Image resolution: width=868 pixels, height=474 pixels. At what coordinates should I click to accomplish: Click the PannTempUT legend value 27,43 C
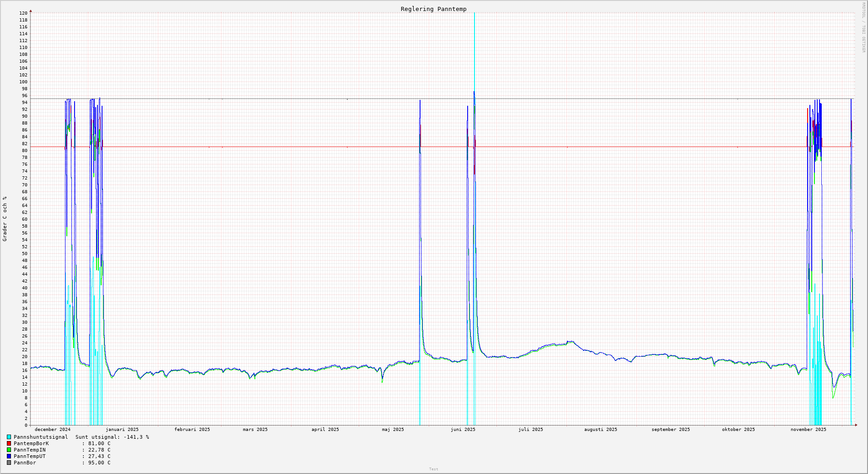(x=99, y=457)
